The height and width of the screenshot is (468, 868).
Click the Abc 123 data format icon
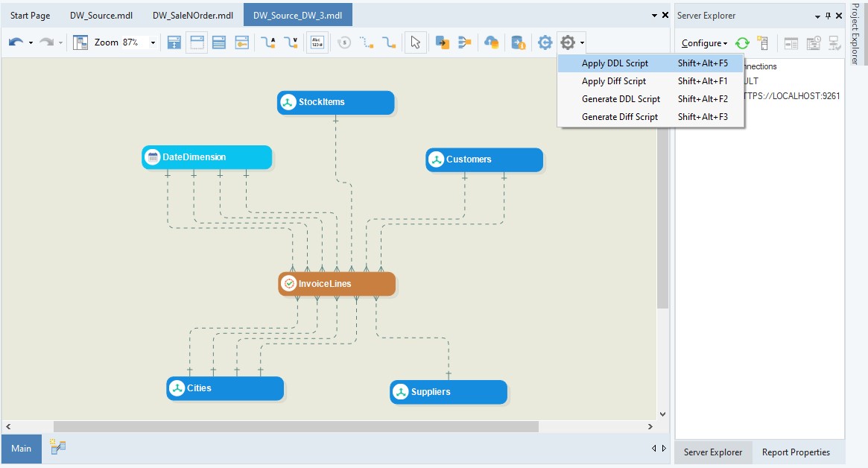(316, 43)
